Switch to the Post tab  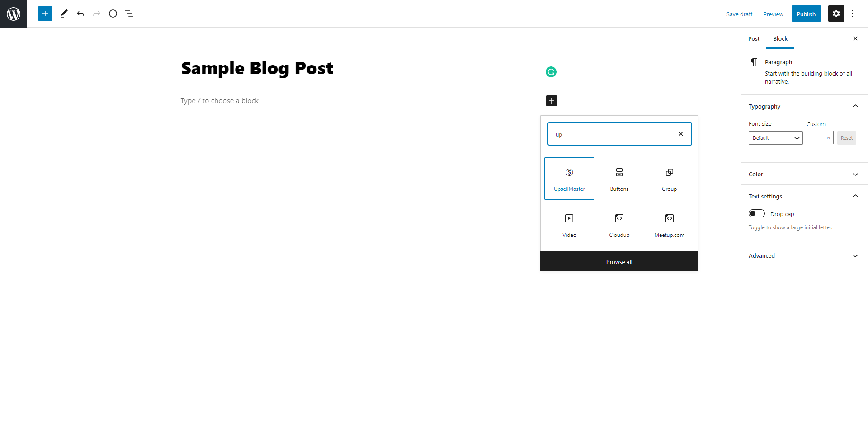coord(754,38)
